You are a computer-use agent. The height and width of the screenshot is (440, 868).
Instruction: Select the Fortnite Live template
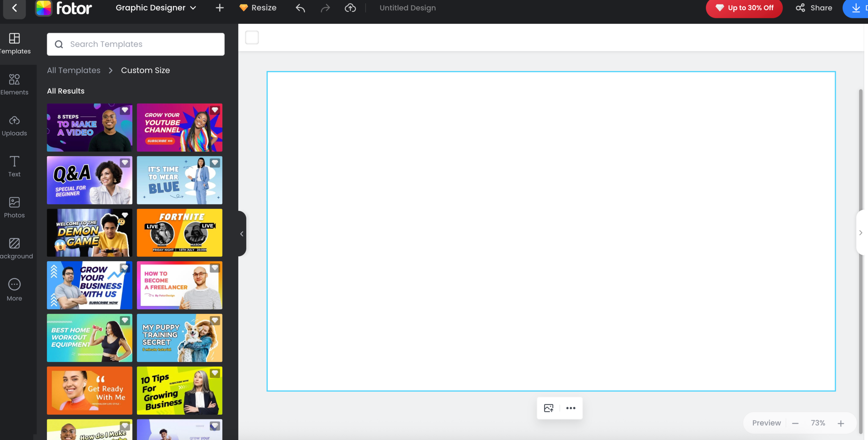[x=180, y=233]
